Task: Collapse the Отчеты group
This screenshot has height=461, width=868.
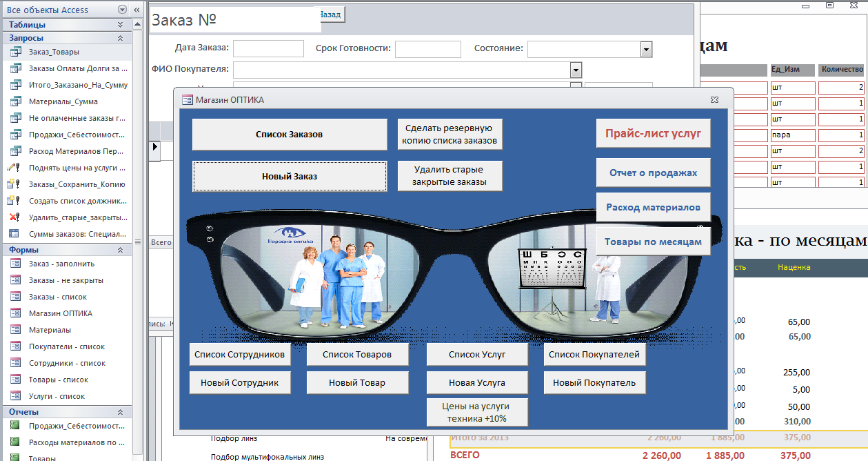Action: (x=120, y=412)
